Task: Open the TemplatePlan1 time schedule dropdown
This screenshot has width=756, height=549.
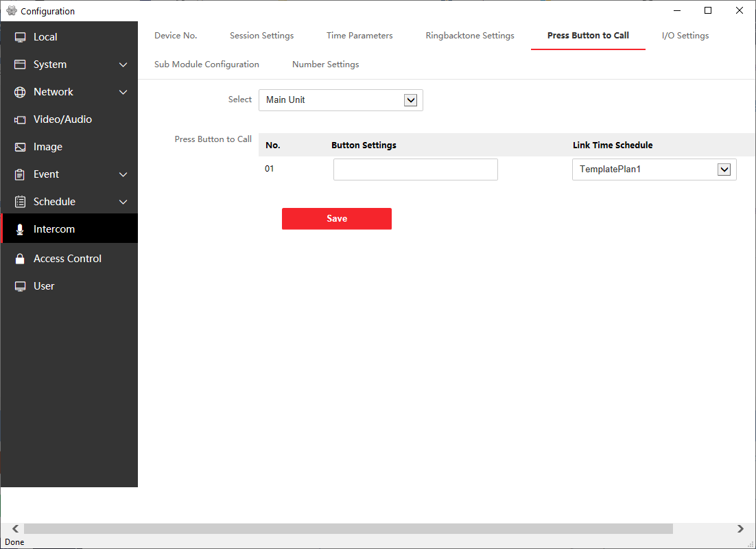Action: click(x=724, y=170)
